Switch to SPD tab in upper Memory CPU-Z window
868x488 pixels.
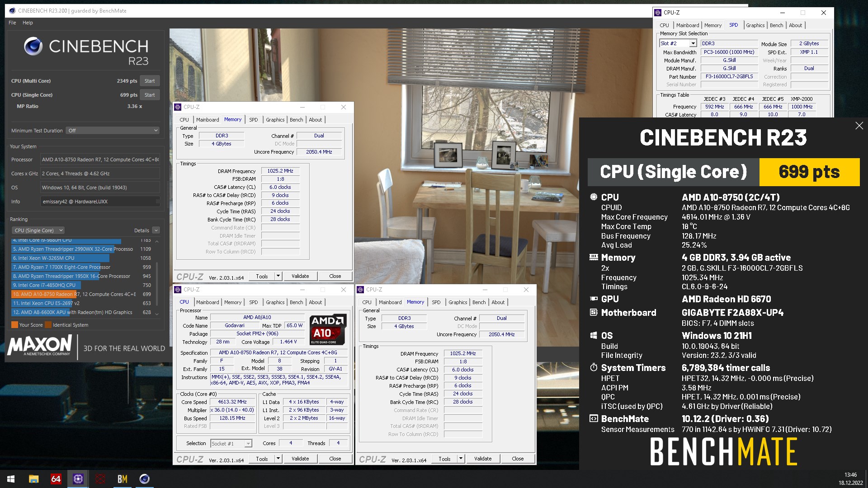[x=254, y=120]
